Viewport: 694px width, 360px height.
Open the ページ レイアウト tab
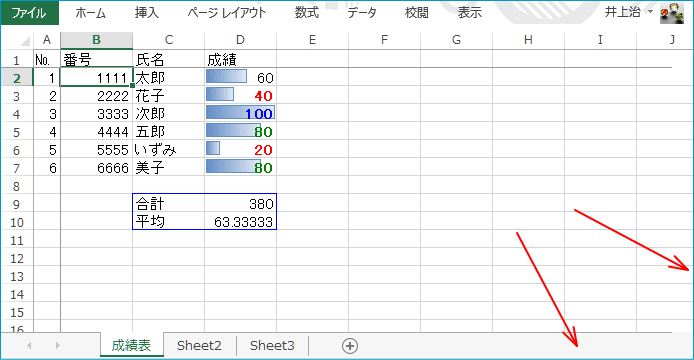point(227,13)
